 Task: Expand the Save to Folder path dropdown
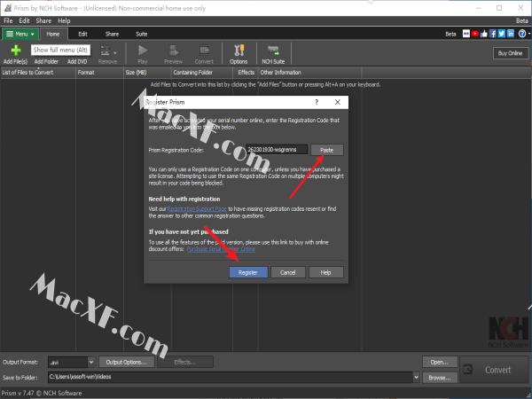(x=417, y=377)
